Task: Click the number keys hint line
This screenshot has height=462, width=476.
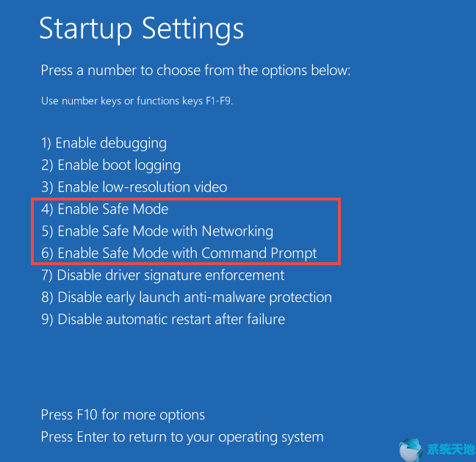Action: click(x=137, y=101)
